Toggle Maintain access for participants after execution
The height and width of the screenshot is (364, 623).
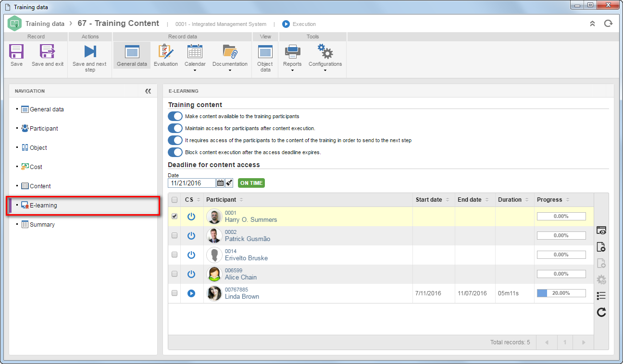pyautogui.click(x=175, y=128)
